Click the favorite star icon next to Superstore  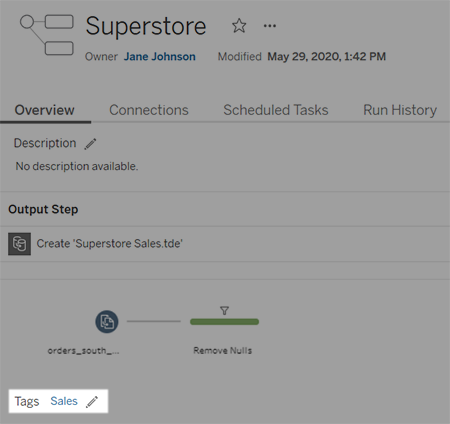[x=239, y=26]
